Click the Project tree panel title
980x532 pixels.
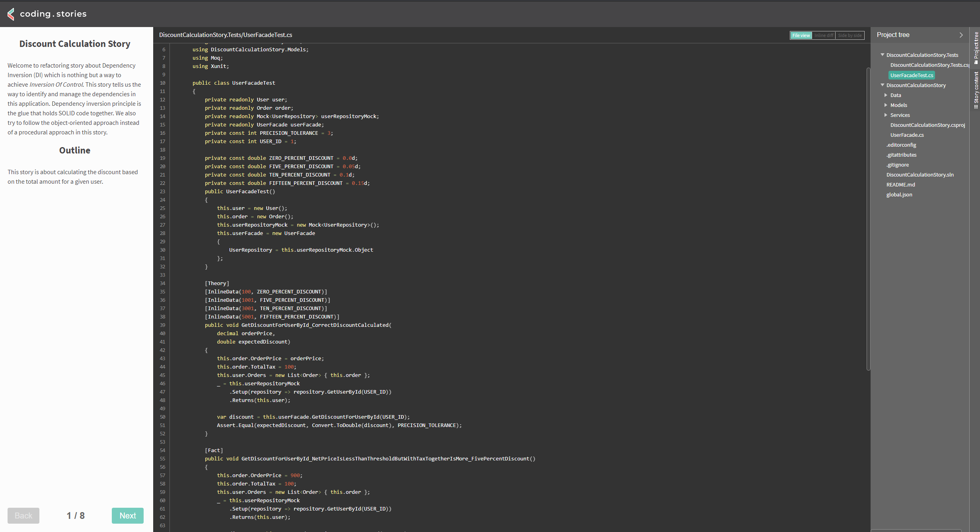coord(893,35)
